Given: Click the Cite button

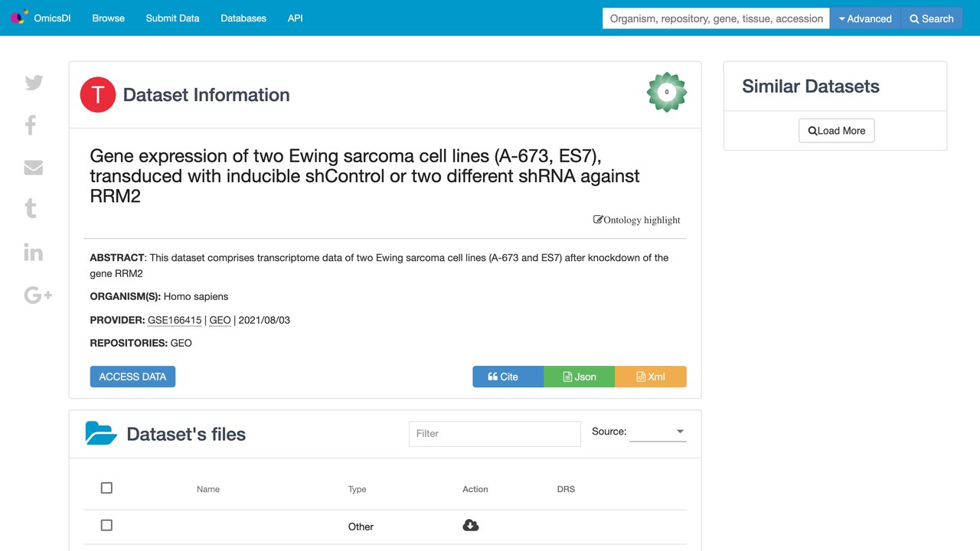Looking at the screenshot, I should click(508, 377).
